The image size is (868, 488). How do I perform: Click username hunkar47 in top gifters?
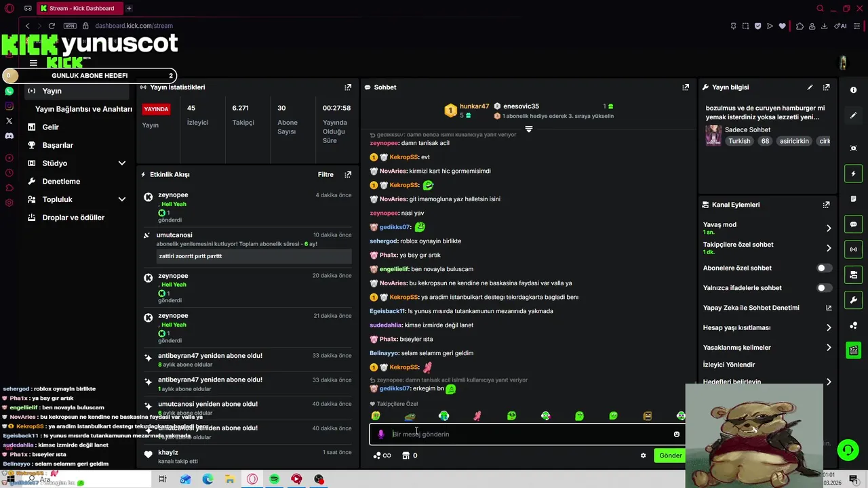[474, 106]
